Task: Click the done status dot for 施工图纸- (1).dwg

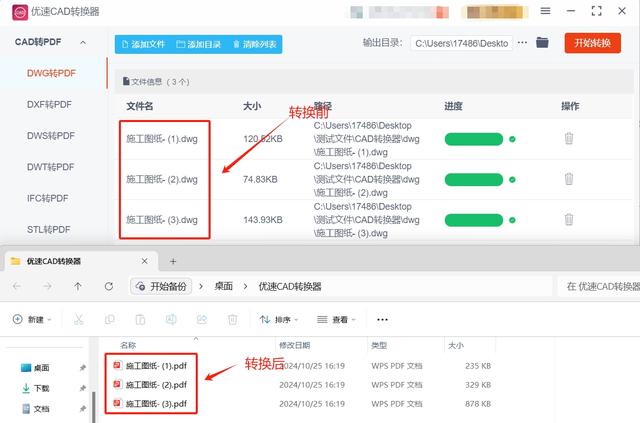Action: click(512, 139)
